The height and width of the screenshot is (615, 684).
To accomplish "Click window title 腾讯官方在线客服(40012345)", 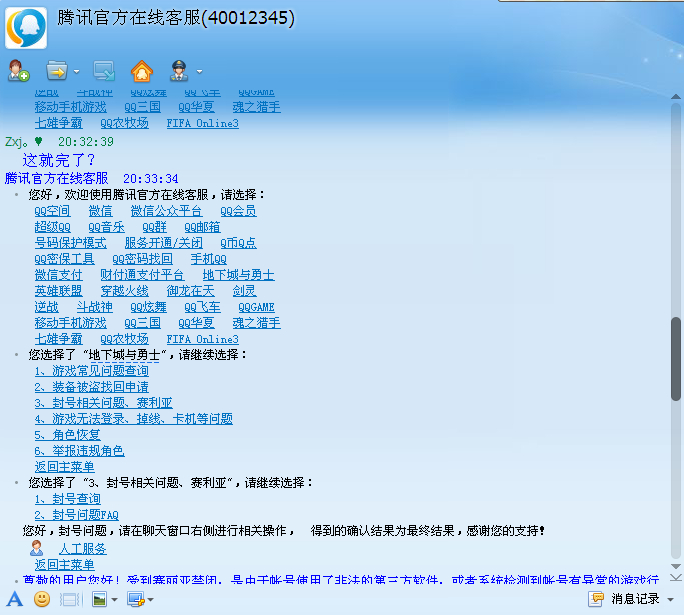I will pyautogui.click(x=176, y=18).
